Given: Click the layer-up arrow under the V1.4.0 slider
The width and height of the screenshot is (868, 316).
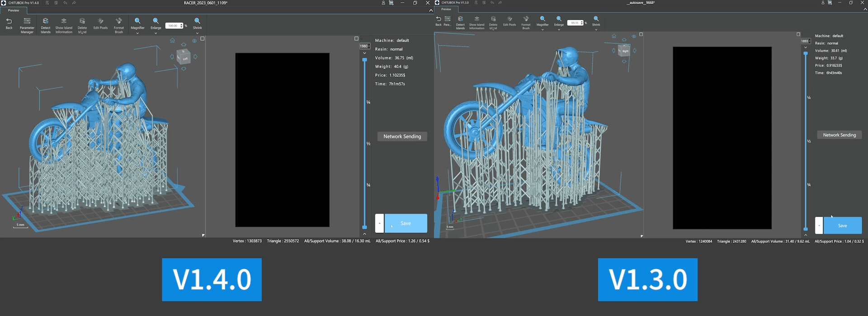Looking at the screenshot, I should (365, 234).
